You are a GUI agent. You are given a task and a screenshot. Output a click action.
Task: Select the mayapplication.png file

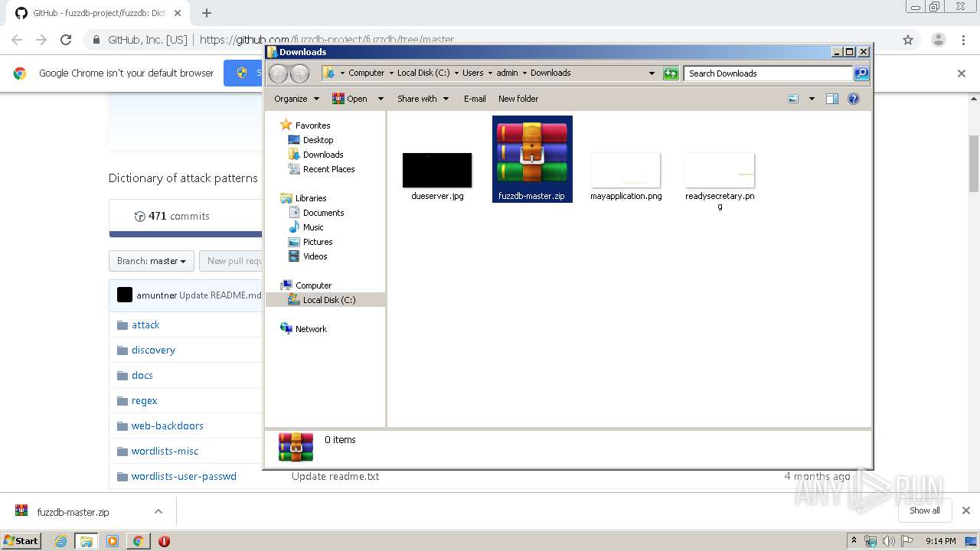click(626, 170)
